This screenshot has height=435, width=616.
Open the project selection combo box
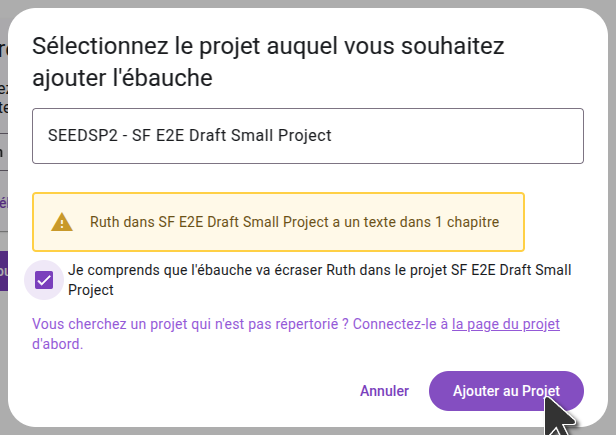click(307, 135)
